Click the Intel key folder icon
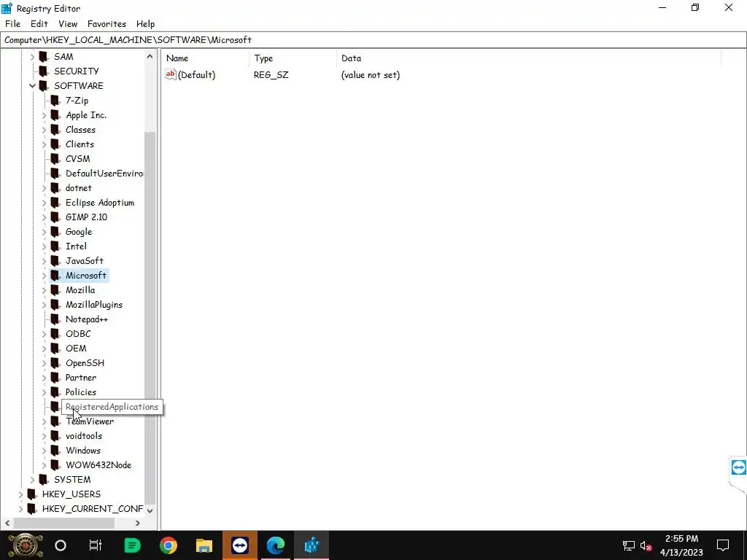Viewport: 747px width, 560px height. [55, 246]
